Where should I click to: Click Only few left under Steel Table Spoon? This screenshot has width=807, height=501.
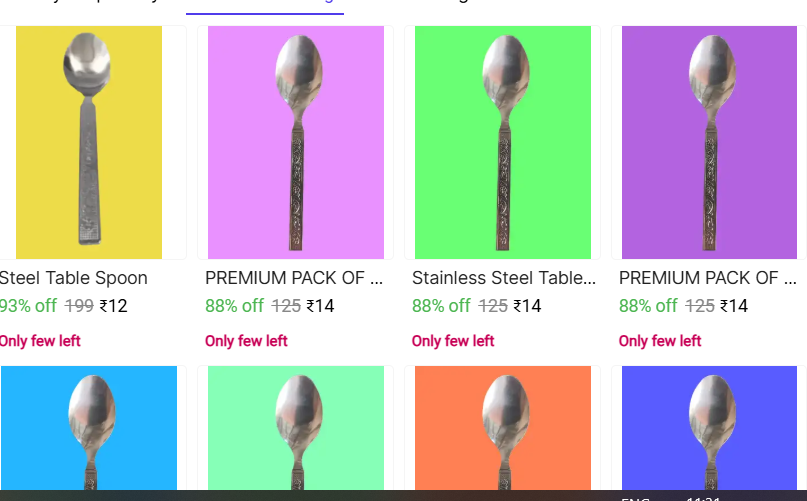40,341
